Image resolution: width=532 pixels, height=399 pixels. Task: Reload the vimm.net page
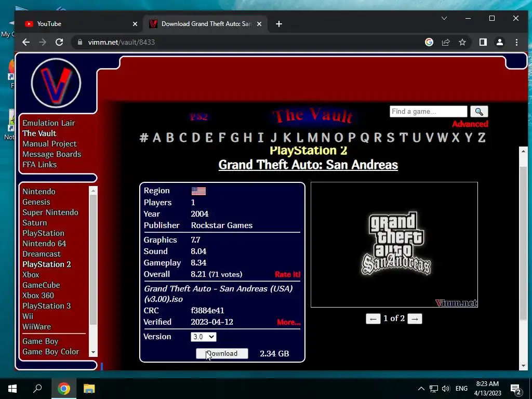pyautogui.click(x=59, y=42)
